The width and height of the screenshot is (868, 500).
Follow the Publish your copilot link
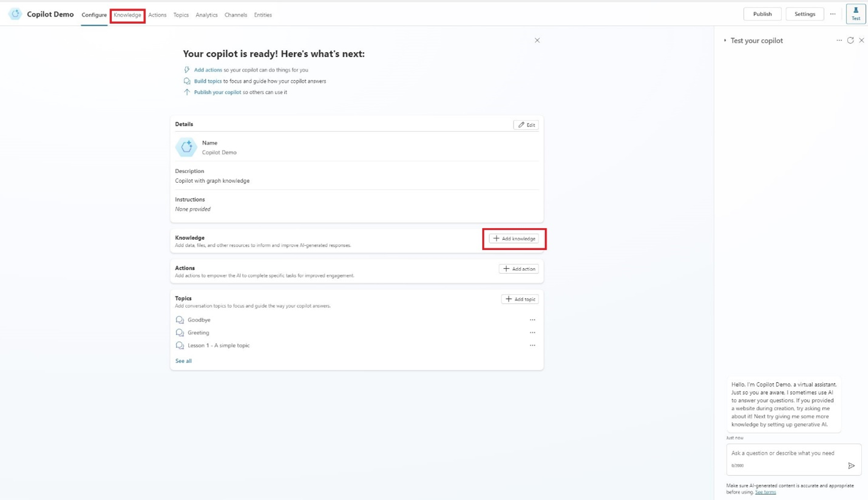coord(218,92)
